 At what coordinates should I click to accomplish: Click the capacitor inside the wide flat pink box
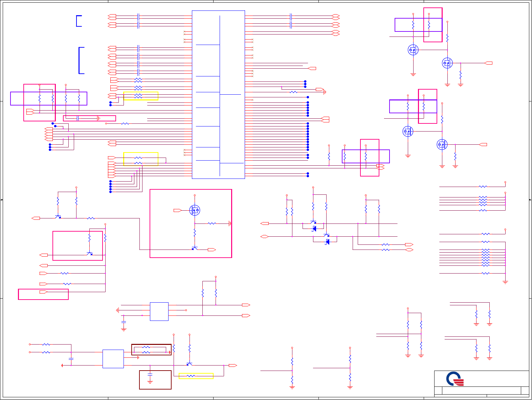(78, 118)
